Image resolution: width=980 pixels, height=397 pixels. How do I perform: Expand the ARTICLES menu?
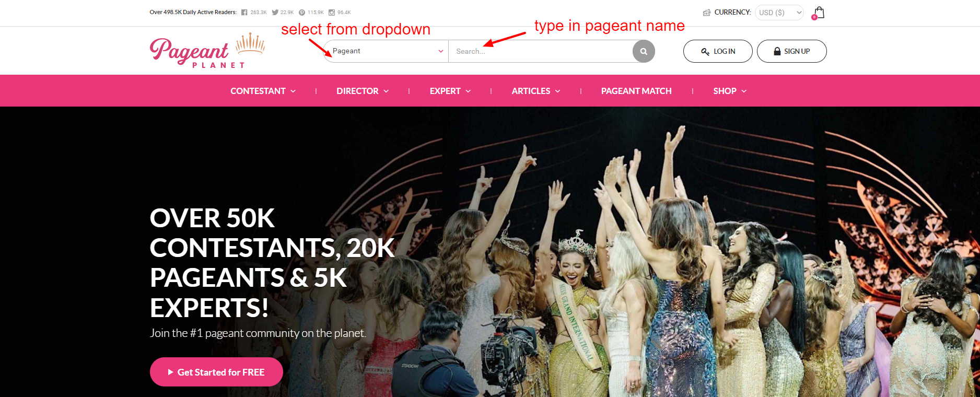(x=536, y=91)
